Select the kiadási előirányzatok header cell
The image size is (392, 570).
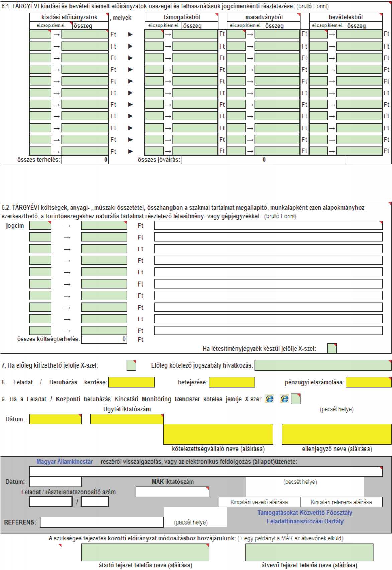pyautogui.click(x=69, y=17)
